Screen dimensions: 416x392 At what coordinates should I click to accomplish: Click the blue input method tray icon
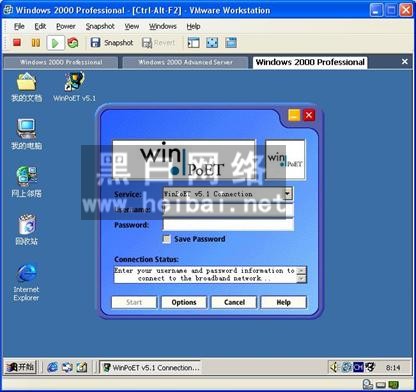(358, 367)
